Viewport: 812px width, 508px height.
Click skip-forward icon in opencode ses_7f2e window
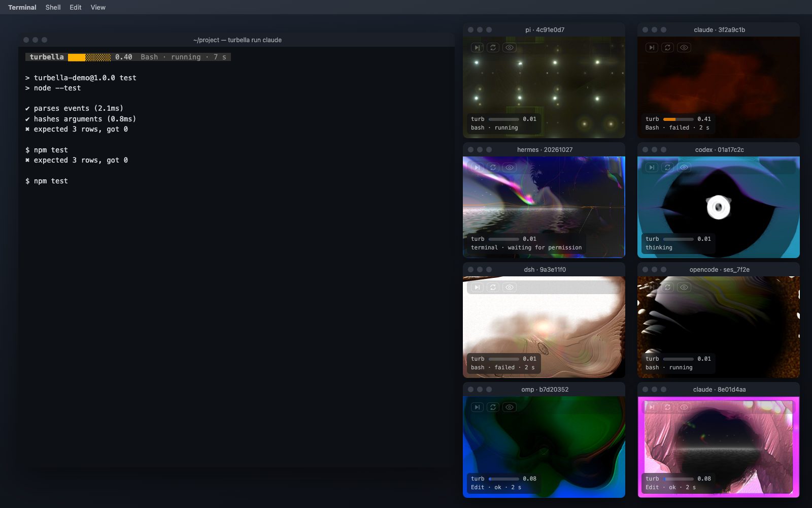tap(652, 288)
